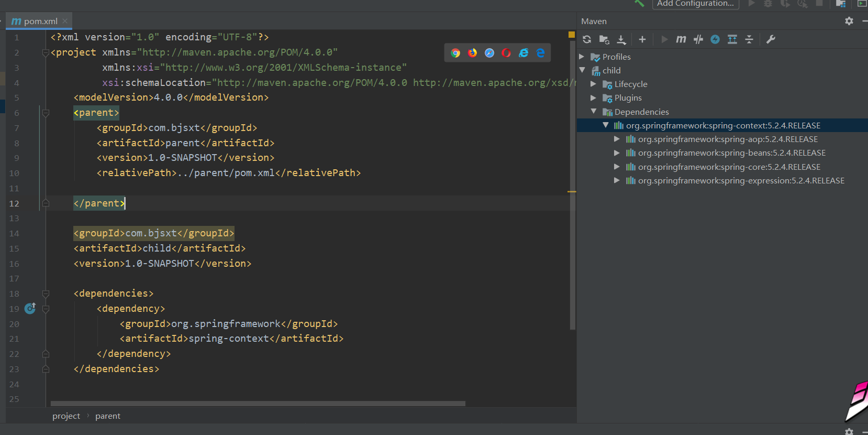
Task: Click the Add Configuration button
Action: pyautogui.click(x=695, y=4)
